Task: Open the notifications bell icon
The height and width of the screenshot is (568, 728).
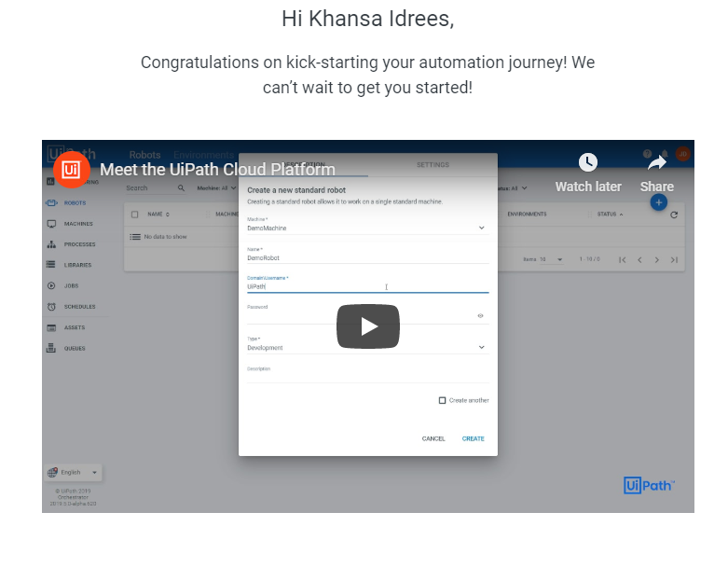Action: pyautogui.click(x=665, y=154)
